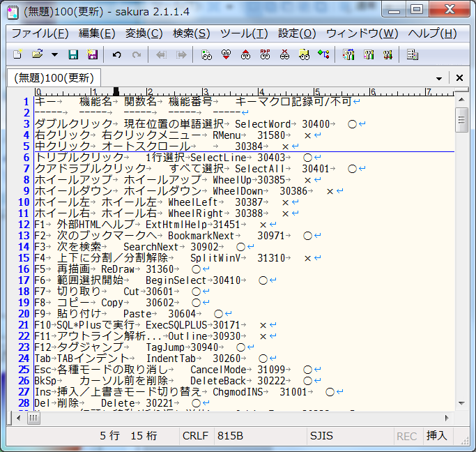
Task: Open type-specific settings tools icon
Action: click(x=368, y=54)
